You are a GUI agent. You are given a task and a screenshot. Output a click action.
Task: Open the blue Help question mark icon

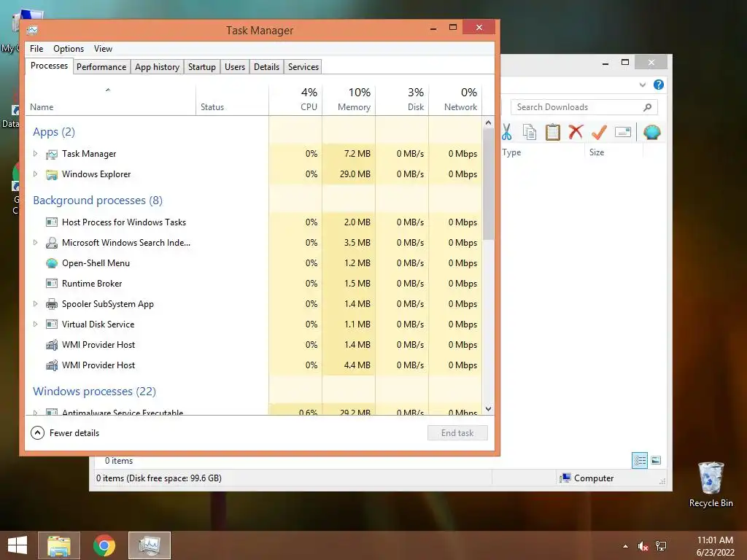point(659,85)
